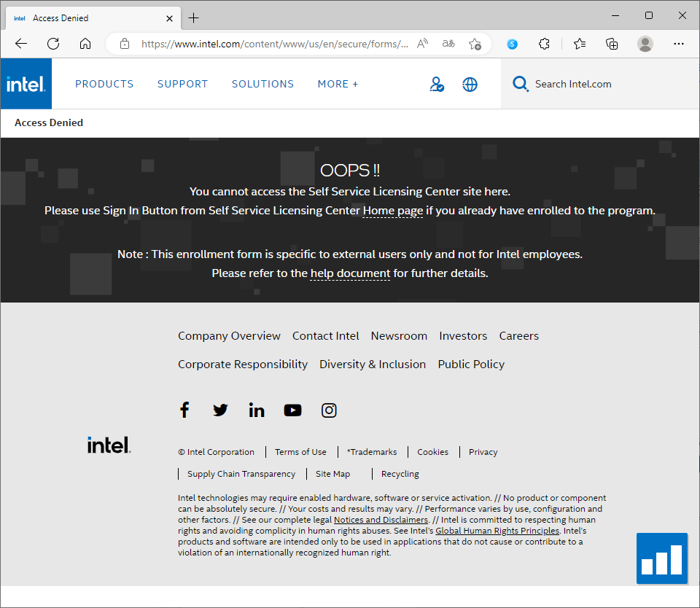Open Collections panel
Viewport: 700px width, 608px height.
pyautogui.click(x=612, y=44)
